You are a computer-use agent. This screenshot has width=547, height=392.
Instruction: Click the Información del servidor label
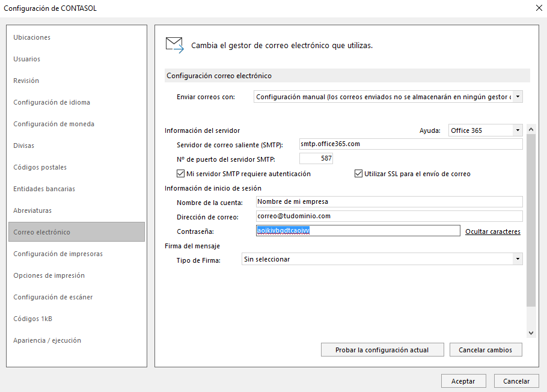click(203, 130)
